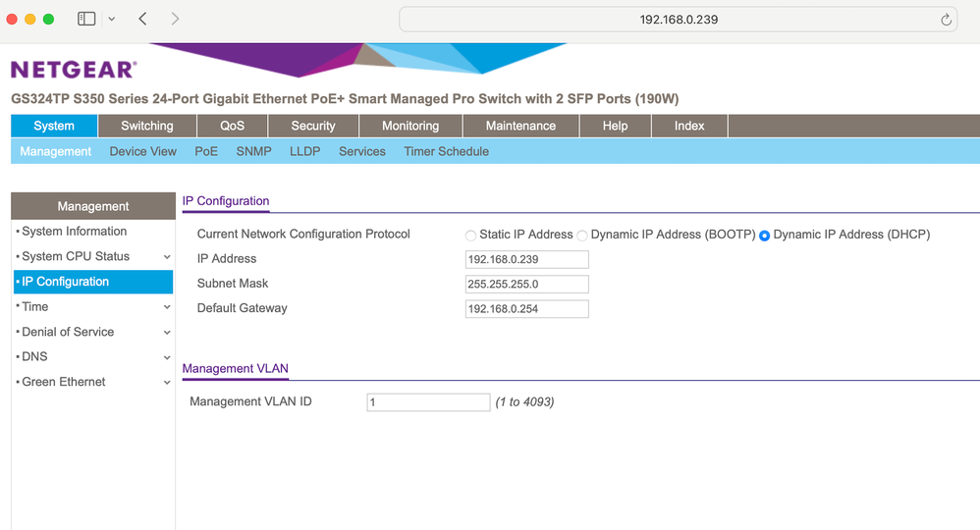Viewport: 980px width, 530px height.
Task: Expand the Time section in sidebar
Action: point(167,307)
